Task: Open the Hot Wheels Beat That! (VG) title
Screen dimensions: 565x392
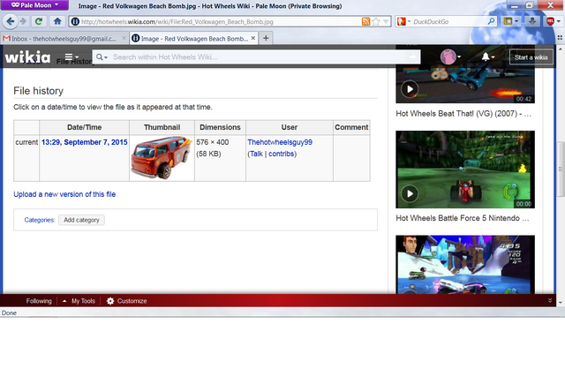Action: [x=463, y=114]
